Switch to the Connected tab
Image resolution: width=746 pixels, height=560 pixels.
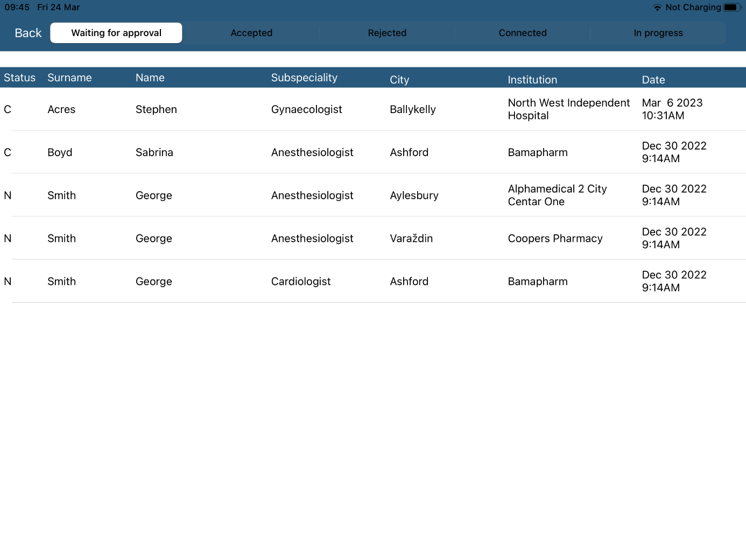[x=523, y=33]
